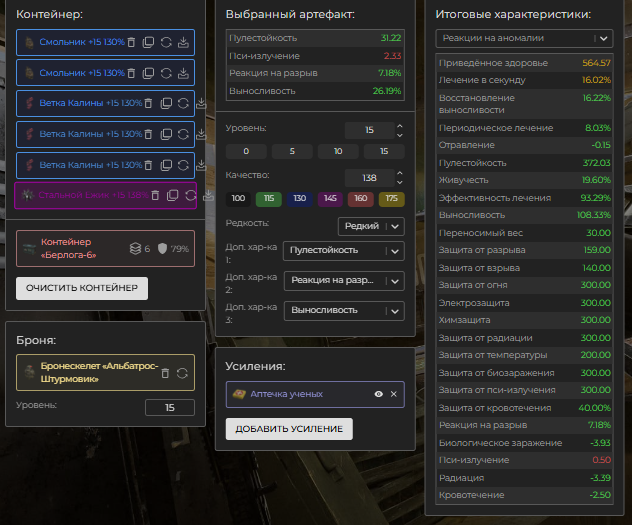Open third additional stat Выносливость dropdown
Viewport: 632px width, 525px height.
point(343,311)
